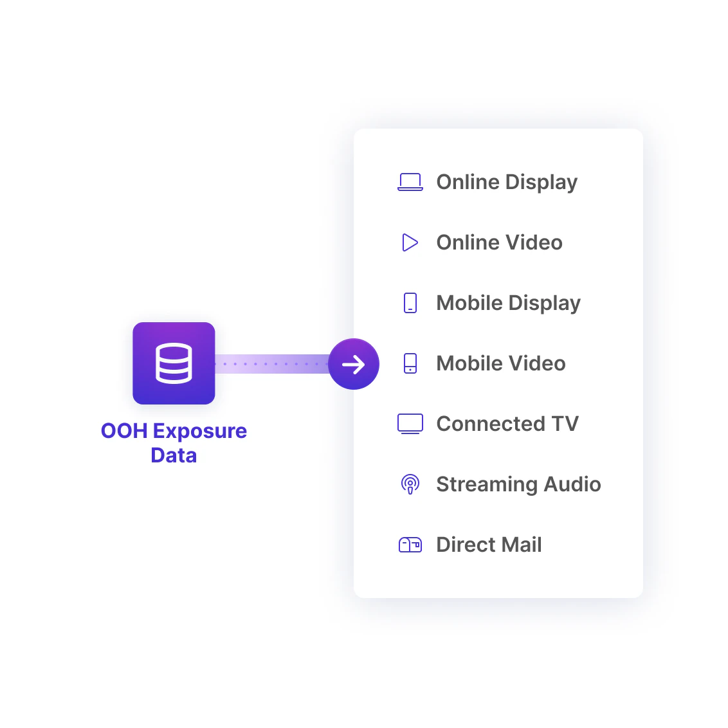Click the OOH Exposure Data caption
The image size is (728, 728).
(174, 443)
